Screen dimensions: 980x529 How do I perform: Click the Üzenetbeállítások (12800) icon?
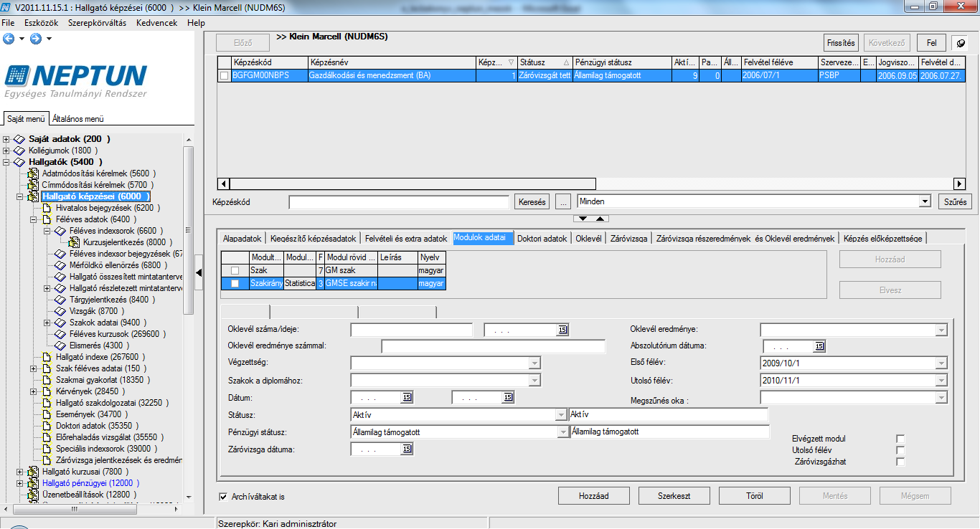(x=34, y=495)
